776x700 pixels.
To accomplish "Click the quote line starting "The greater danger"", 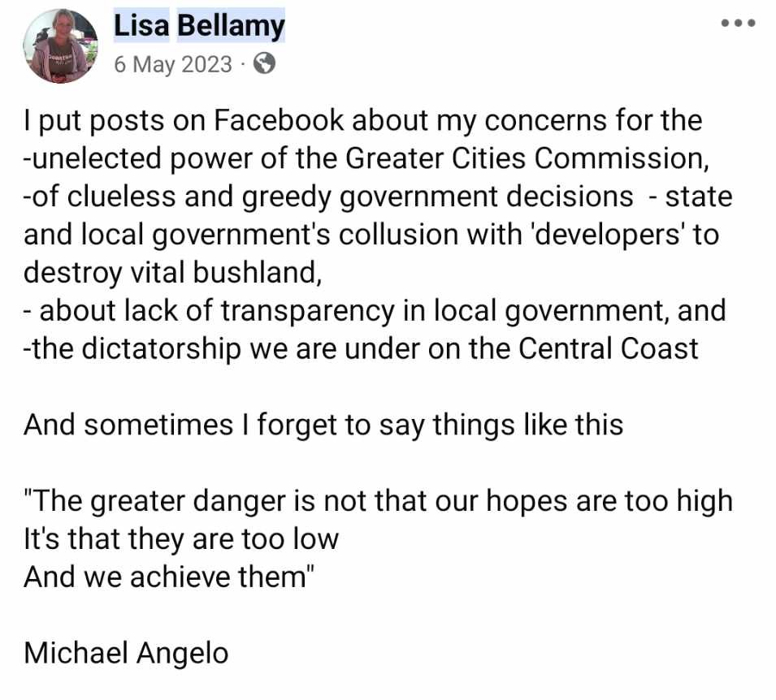I will click(x=378, y=500).
